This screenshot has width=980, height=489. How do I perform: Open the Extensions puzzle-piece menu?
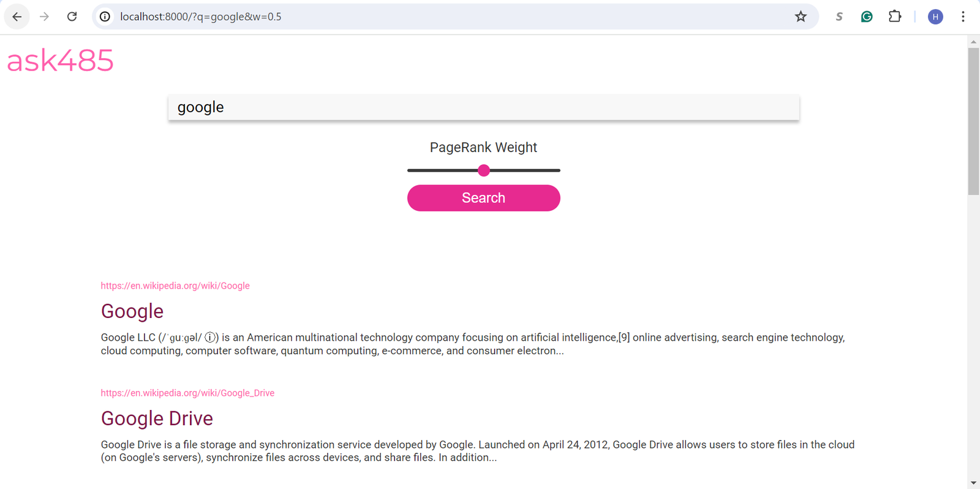point(895,17)
